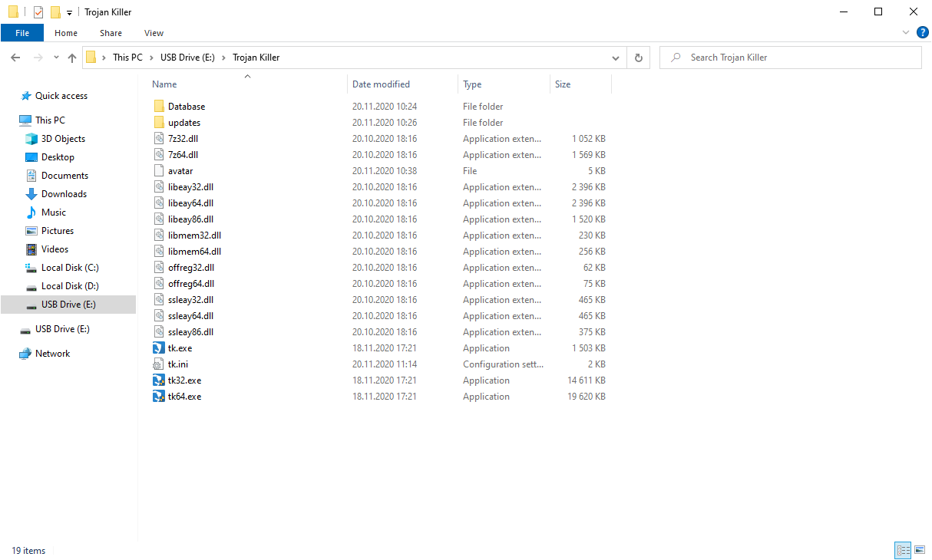Select the tk64.exe application icon

click(159, 397)
